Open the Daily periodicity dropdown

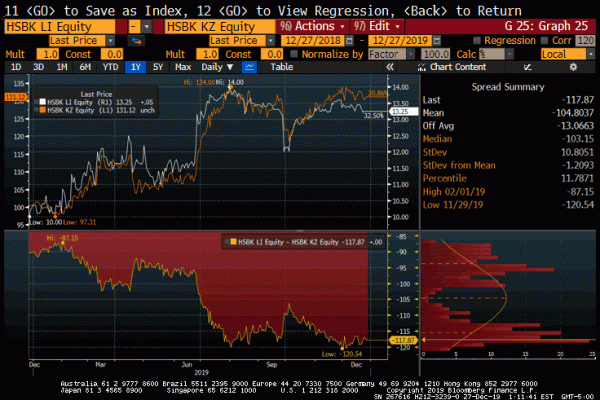click(217, 67)
